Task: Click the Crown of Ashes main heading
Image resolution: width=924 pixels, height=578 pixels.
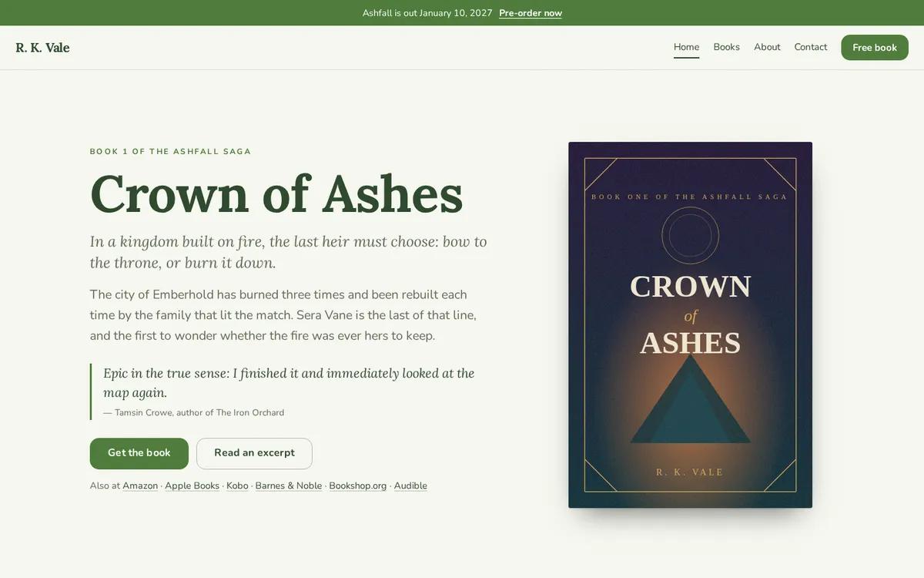Action: 276,193
